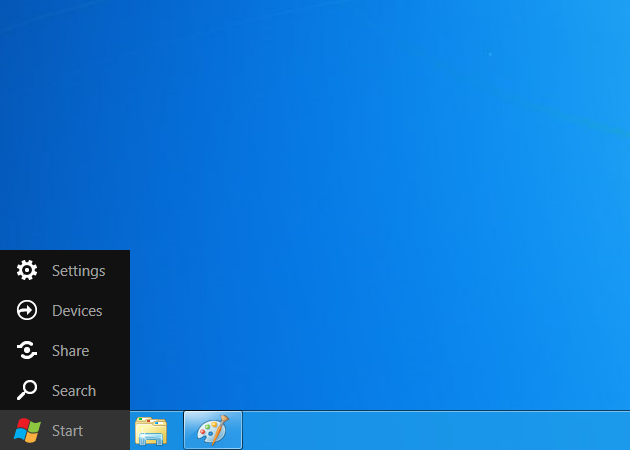
Task: Click the Devices arrow-in-circle icon
Action: click(x=27, y=311)
